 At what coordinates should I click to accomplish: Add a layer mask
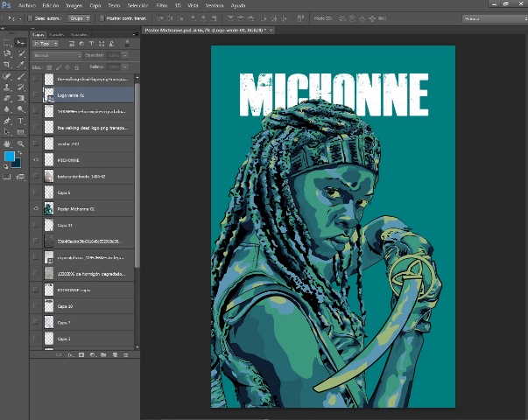(x=81, y=354)
